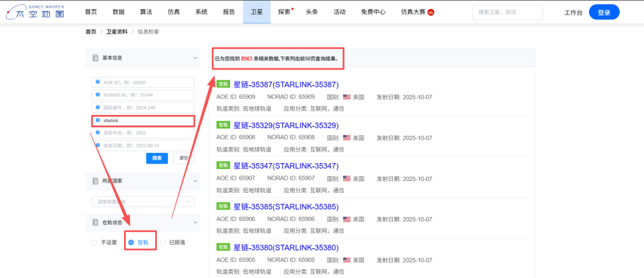Viewport: 644px width, 278px height.
Task: Click the 在轨状态 panel document icon
Action: coord(95,223)
